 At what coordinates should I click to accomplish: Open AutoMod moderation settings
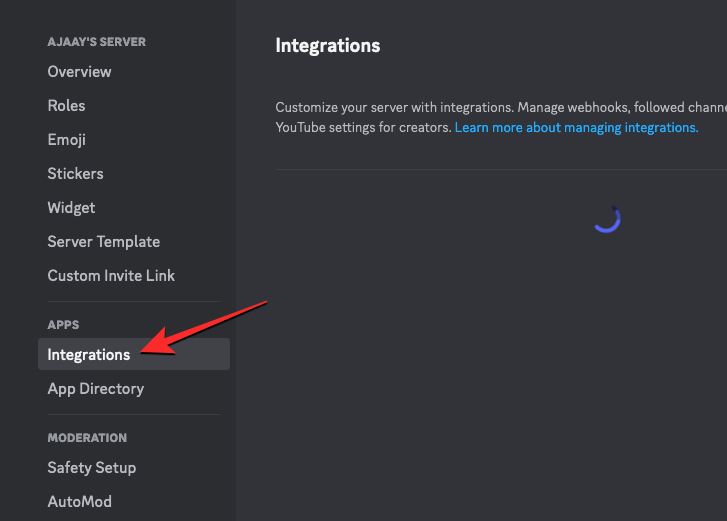[79, 502]
